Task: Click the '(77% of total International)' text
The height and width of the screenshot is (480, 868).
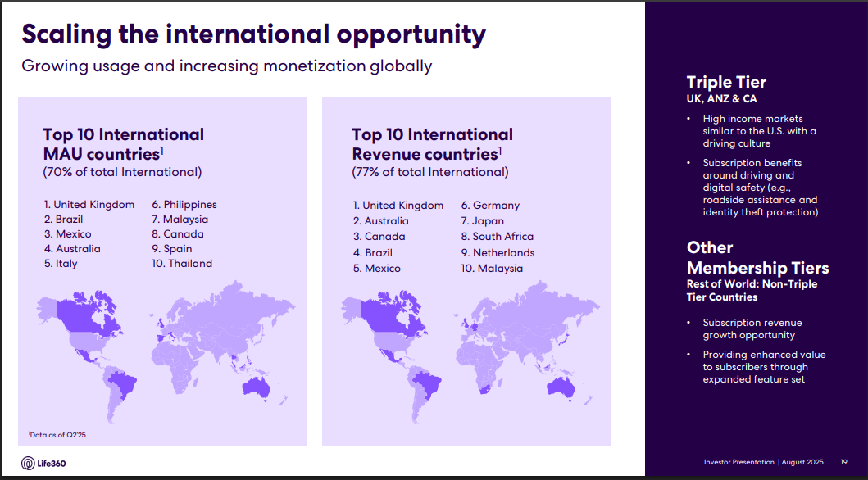Action: coord(430,172)
